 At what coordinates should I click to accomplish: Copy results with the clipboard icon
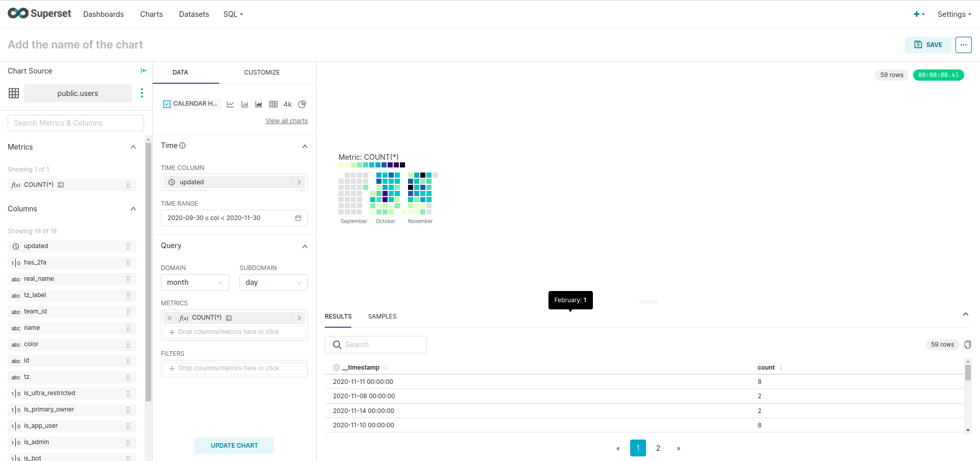967,345
